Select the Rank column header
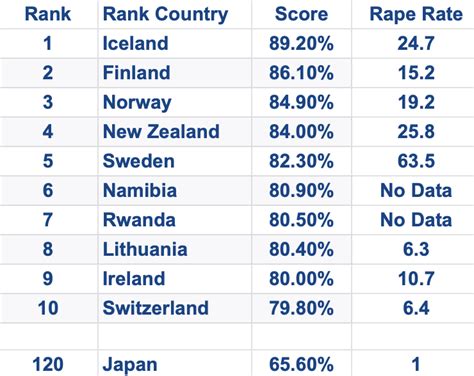Image resolution: width=474 pixels, height=376 pixels. pyautogui.click(x=48, y=14)
